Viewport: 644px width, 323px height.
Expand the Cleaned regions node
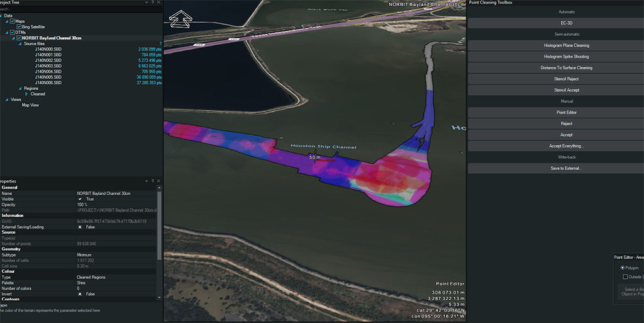(26, 94)
